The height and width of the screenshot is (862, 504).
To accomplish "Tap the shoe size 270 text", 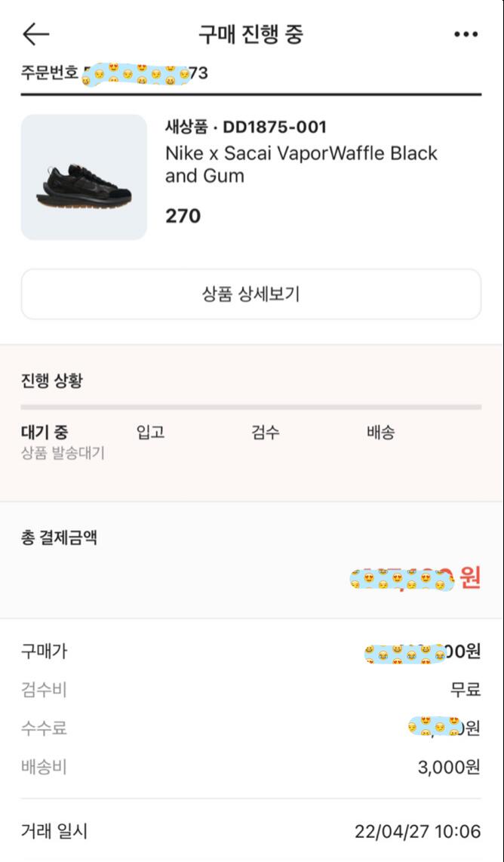I will point(183,216).
